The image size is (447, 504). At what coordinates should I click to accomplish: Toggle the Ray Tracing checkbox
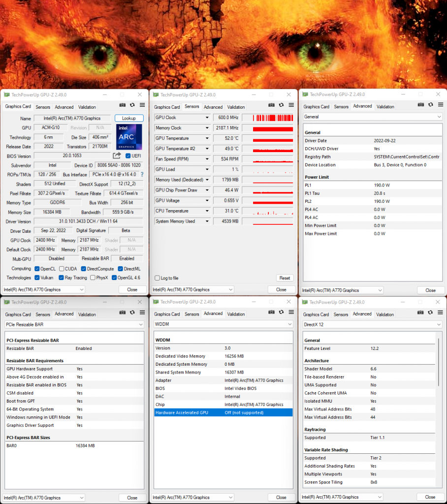61,278
